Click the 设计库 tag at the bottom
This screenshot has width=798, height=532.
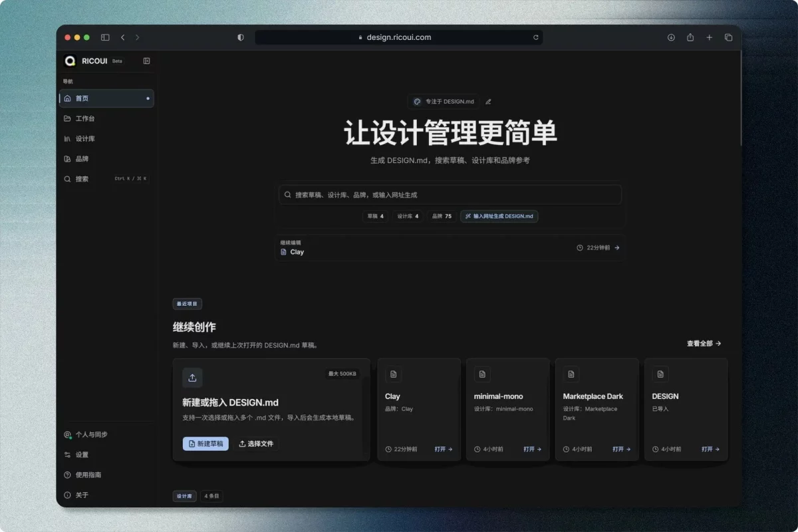click(x=185, y=496)
